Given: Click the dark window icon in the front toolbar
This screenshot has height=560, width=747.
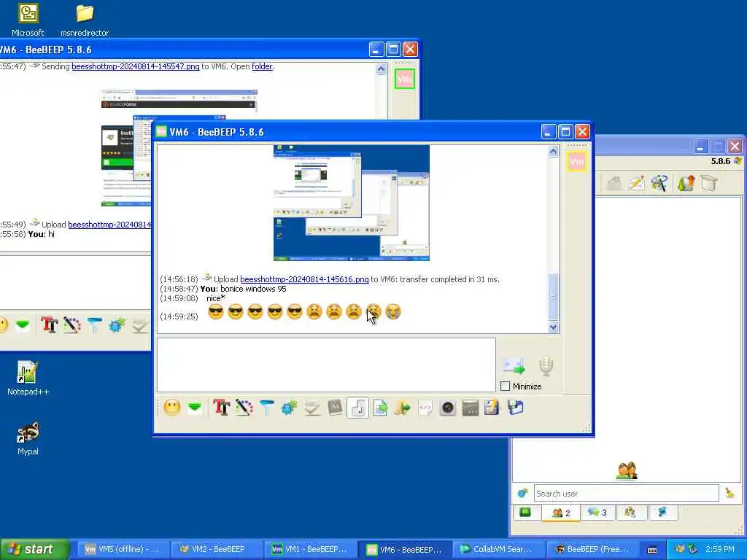Looking at the screenshot, I should (470, 408).
